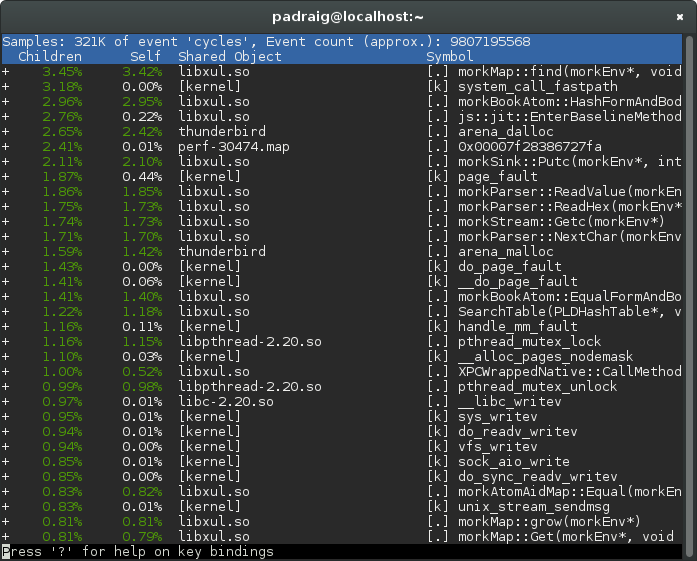Expand the morkSink::Putc row

point(5,162)
